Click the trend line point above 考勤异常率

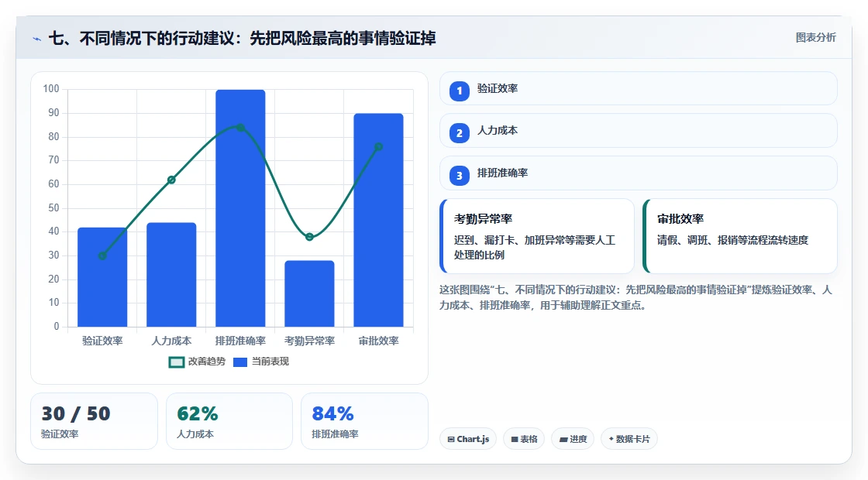tap(309, 237)
